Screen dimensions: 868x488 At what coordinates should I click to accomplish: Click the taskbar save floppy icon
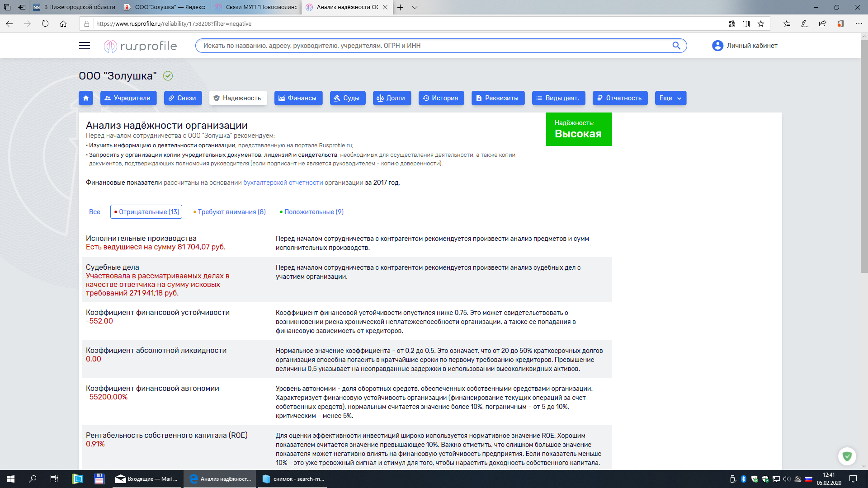click(99, 479)
